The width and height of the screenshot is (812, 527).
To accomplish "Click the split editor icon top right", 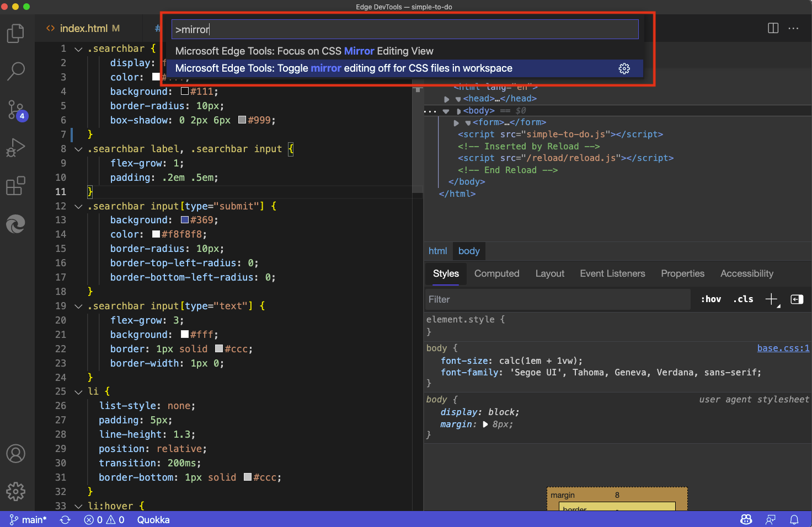I will point(772,28).
